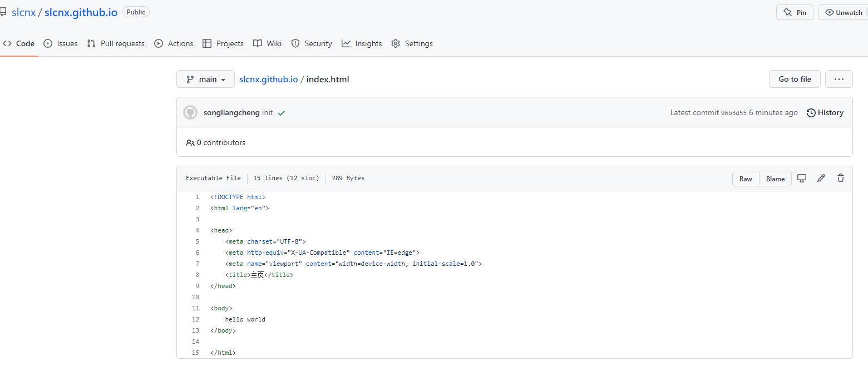
Task: Click the html lang="en" code line
Action: (x=240, y=208)
